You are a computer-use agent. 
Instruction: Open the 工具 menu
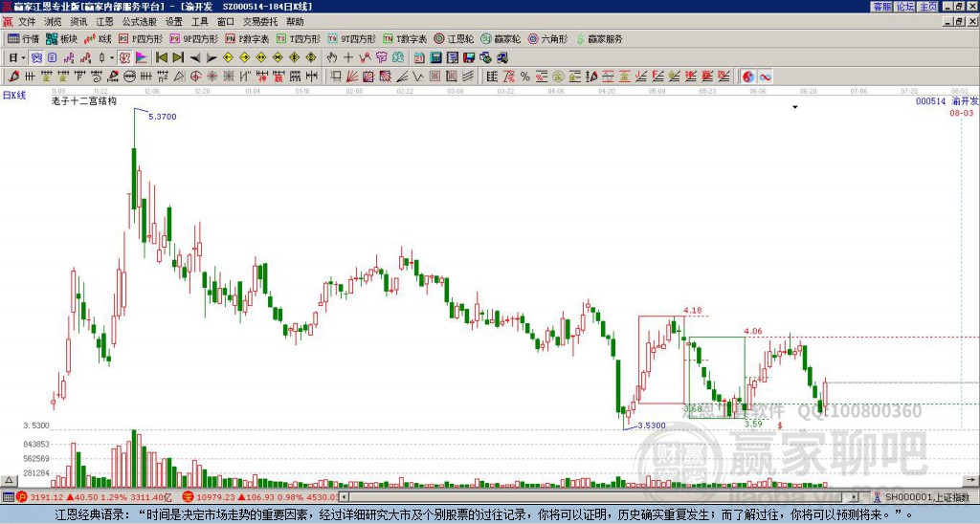tap(200, 22)
